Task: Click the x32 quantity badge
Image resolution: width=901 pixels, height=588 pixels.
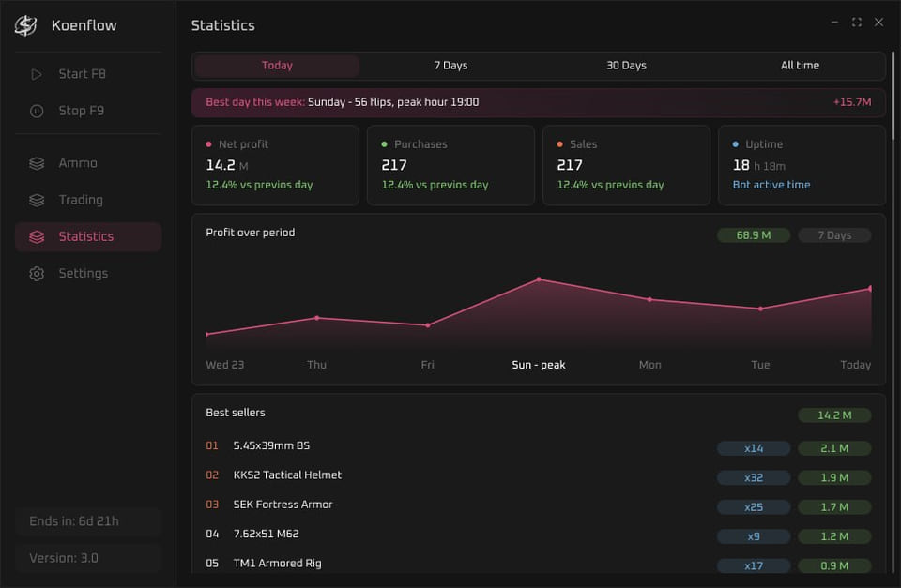Action: tap(754, 477)
